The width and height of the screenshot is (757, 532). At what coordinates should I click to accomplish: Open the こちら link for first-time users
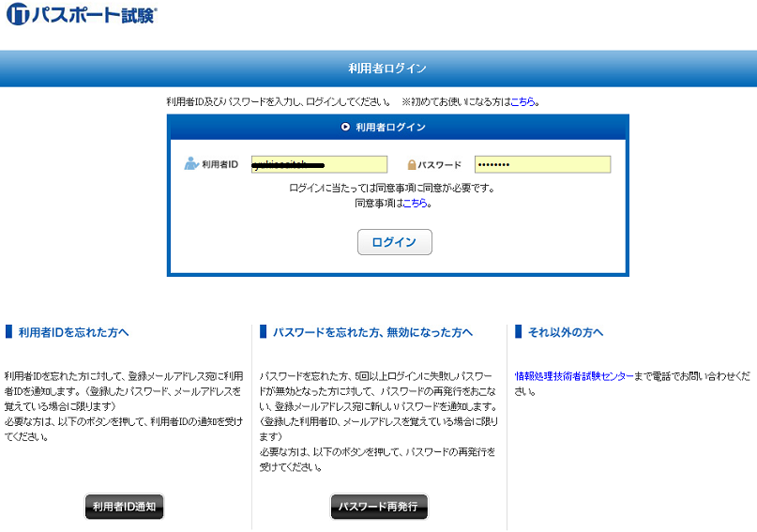point(523,101)
